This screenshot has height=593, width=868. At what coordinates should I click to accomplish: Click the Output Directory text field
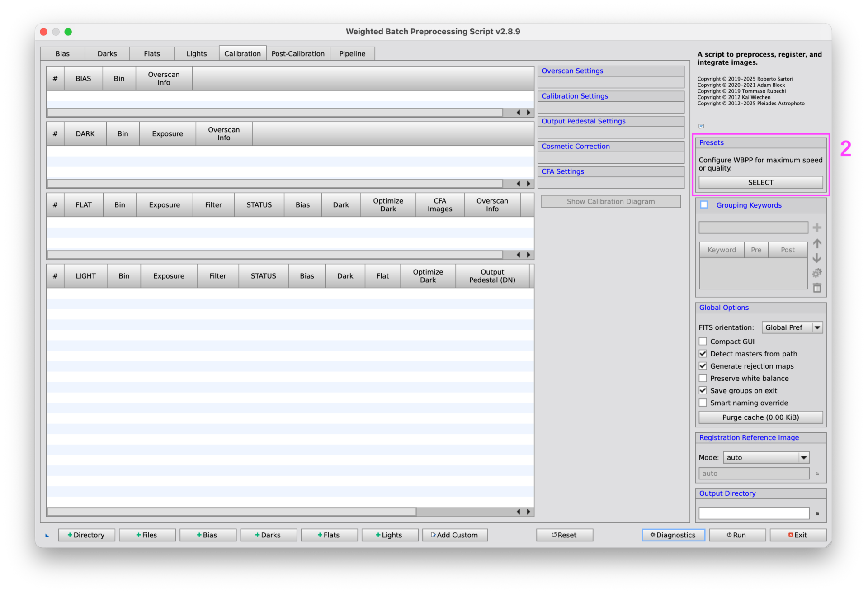pyautogui.click(x=753, y=513)
